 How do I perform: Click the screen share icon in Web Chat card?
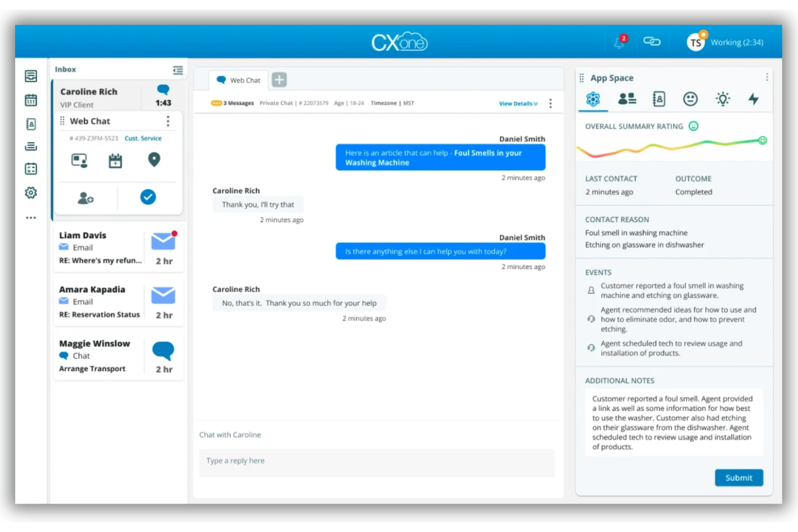[79, 161]
